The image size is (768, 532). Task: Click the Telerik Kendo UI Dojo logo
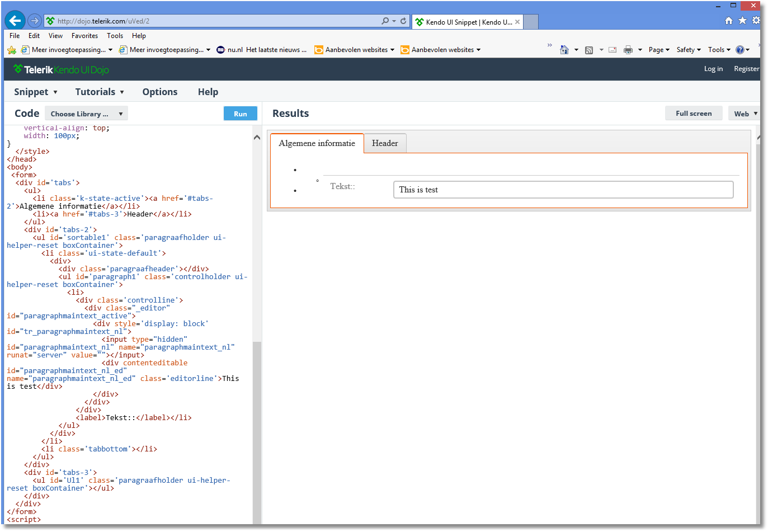click(x=61, y=69)
